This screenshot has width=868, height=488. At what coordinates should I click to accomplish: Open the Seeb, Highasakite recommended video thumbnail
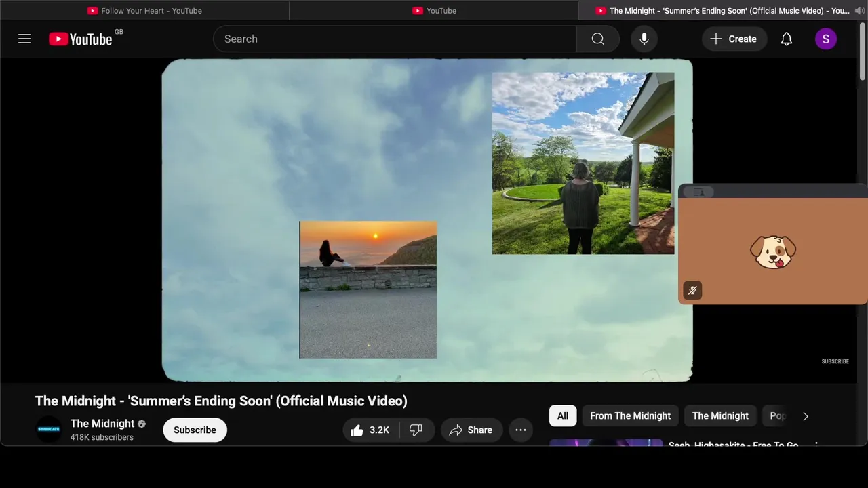[606, 443]
